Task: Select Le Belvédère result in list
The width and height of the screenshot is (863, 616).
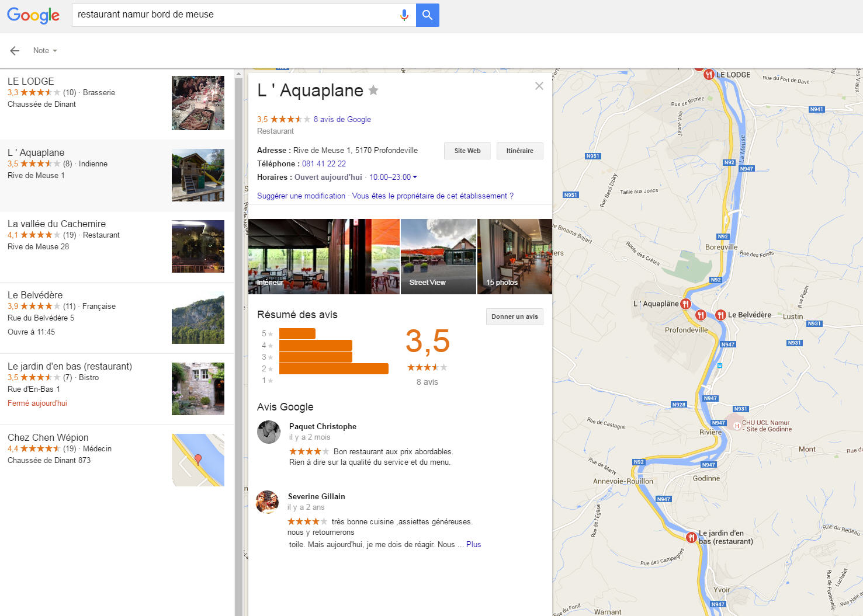Action: [x=117, y=318]
